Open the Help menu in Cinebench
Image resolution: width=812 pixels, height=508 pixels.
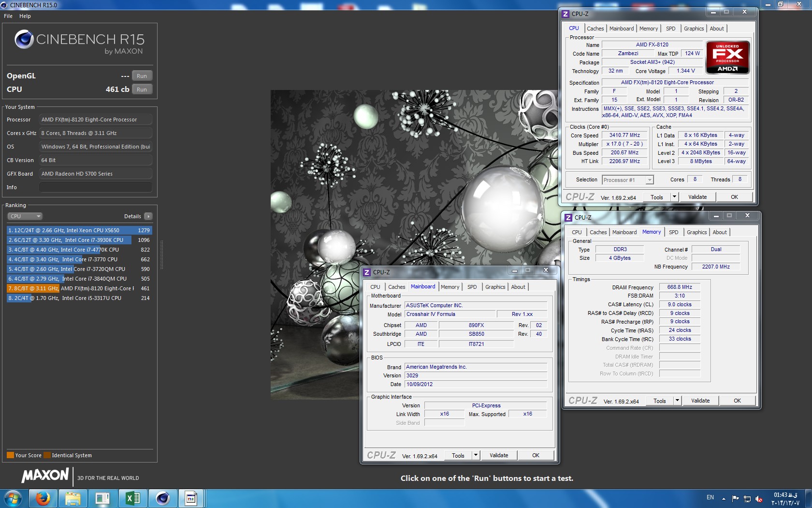pos(25,16)
